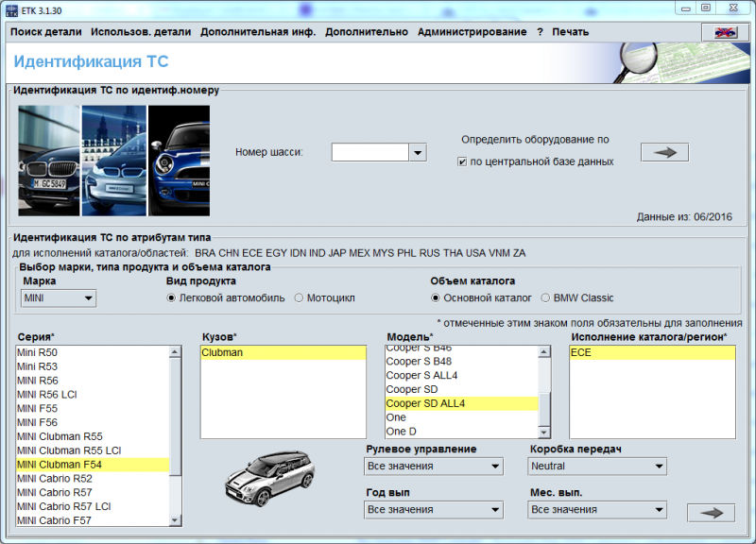Select Cooper SD model

click(x=461, y=389)
